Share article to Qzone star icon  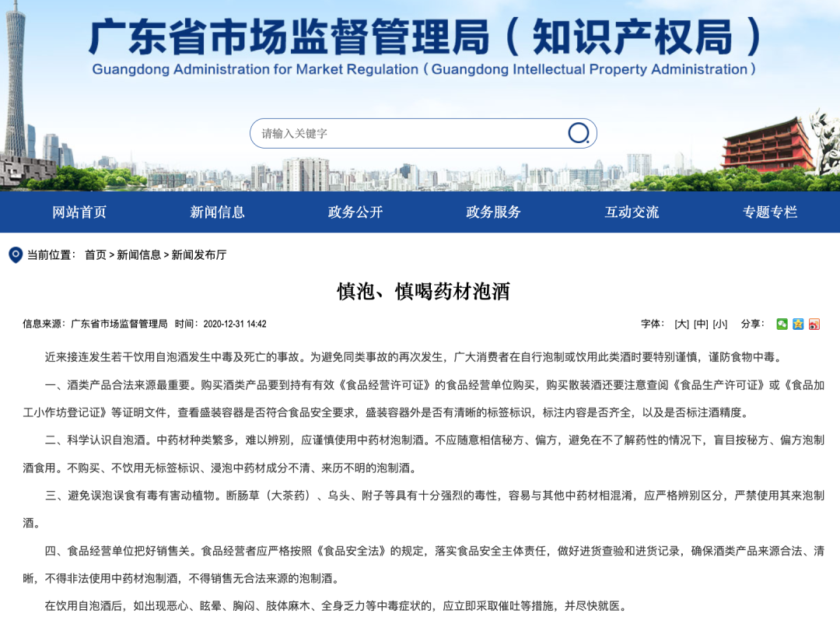point(798,324)
